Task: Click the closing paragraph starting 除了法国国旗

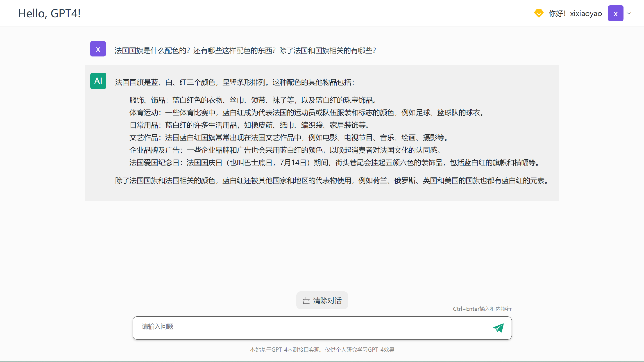Action: [x=332, y=180]
